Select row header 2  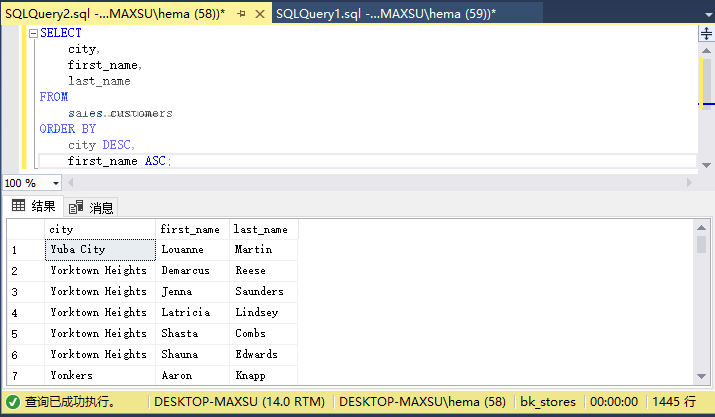(26, 271)
